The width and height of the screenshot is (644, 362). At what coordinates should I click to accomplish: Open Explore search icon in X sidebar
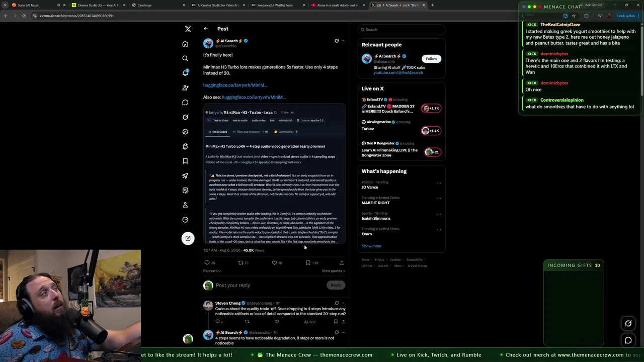pos(185,58)
